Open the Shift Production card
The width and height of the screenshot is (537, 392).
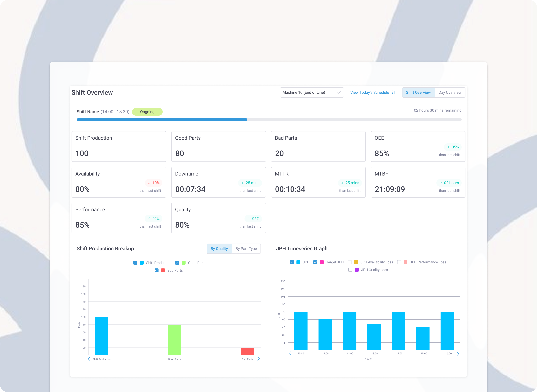[119, 146]
